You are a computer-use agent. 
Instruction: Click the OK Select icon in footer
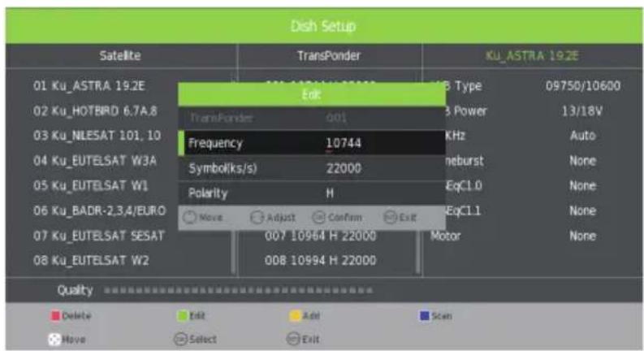pos(180,339)
